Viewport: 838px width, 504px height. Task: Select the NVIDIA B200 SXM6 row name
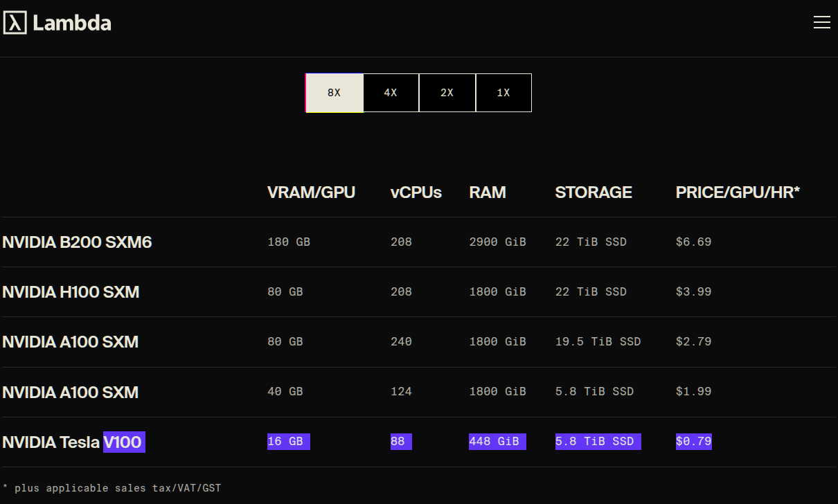(x=77, y=242)
